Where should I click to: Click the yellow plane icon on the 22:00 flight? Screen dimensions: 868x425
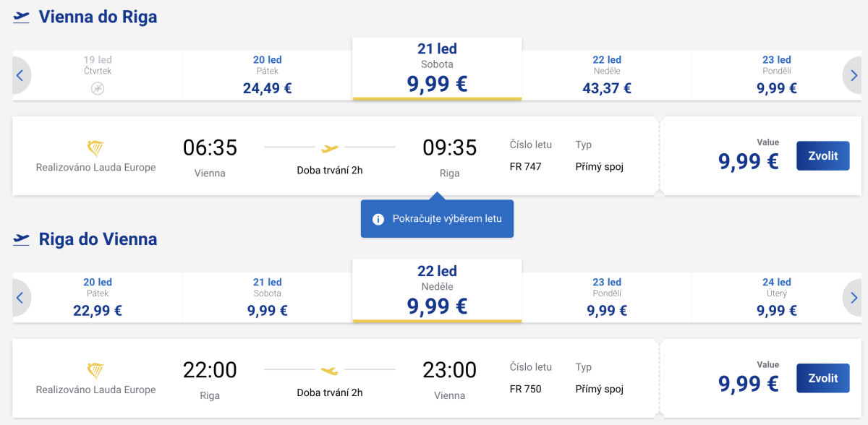[x=330, y=371]
